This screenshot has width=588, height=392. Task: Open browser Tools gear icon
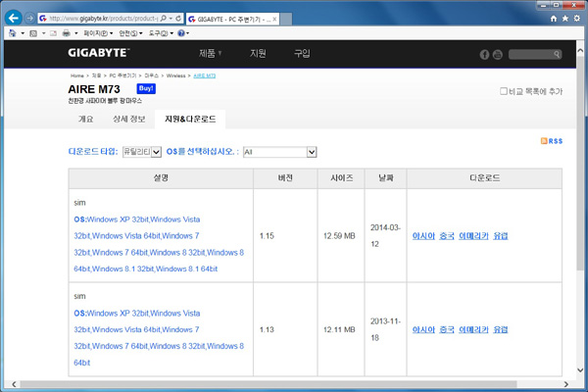(x=577, y=19)
